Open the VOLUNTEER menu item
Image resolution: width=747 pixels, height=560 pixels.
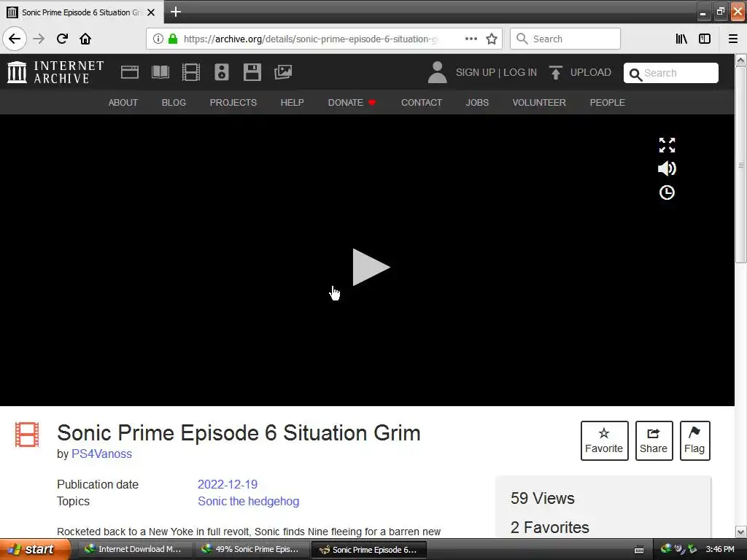539,102
